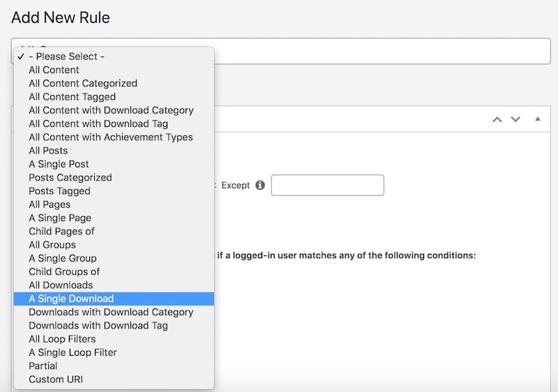The width and height of the screenshot is (558, 392).
Task: Select 'All Posts' from the list
Action: [x=48, y=151]
